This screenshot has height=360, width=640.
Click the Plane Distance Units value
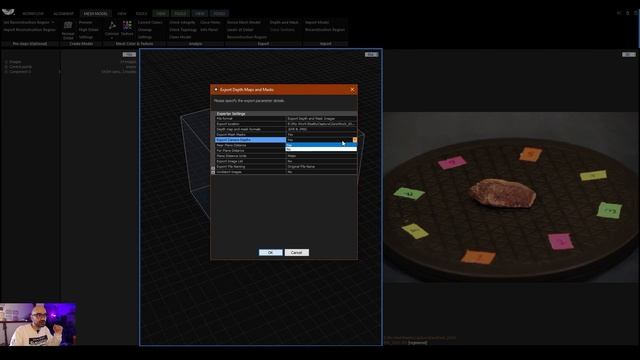(x=321, y=156)
